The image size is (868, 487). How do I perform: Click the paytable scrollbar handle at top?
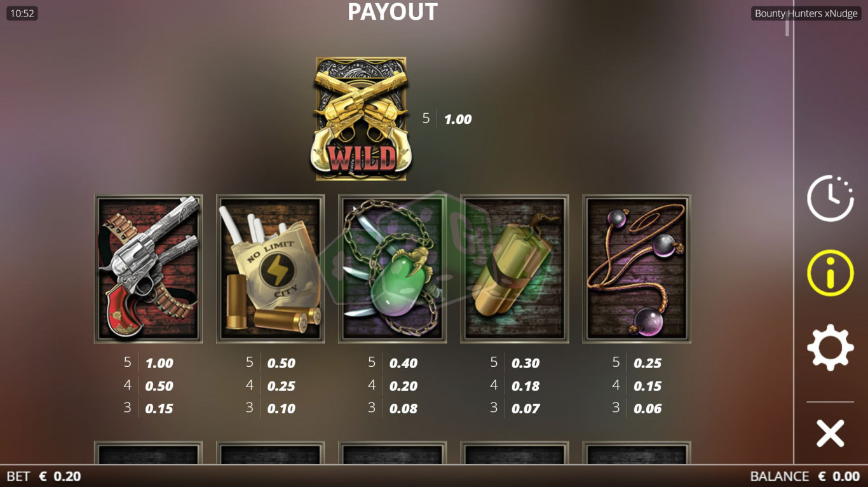[x=787, y=27]
